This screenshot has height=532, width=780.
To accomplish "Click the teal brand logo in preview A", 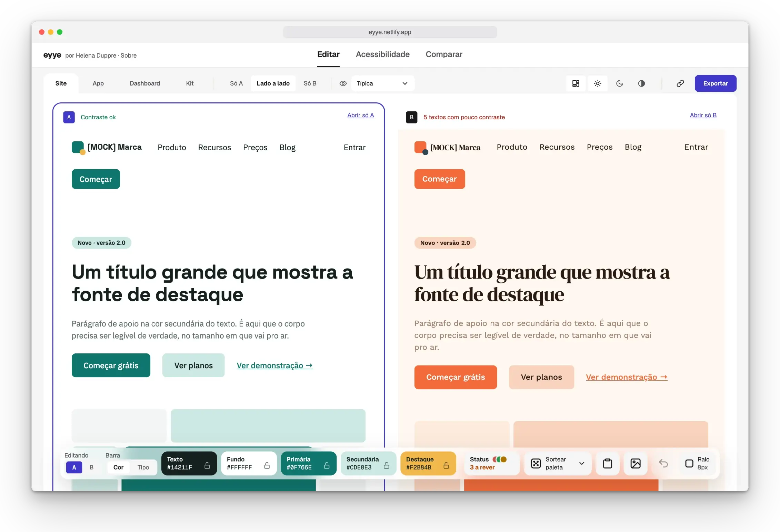I will pos(78,148).
